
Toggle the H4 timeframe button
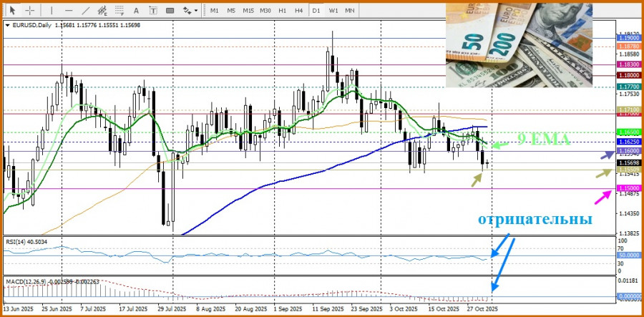tap(298, 10)
